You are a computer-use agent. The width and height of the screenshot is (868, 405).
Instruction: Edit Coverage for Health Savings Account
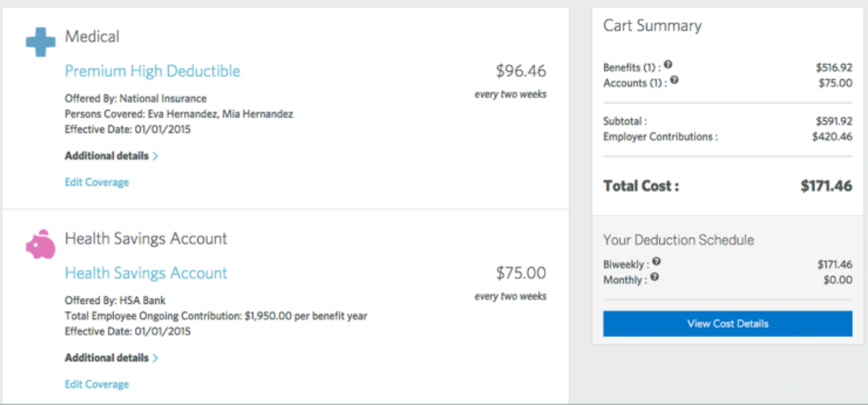point(96,385)
